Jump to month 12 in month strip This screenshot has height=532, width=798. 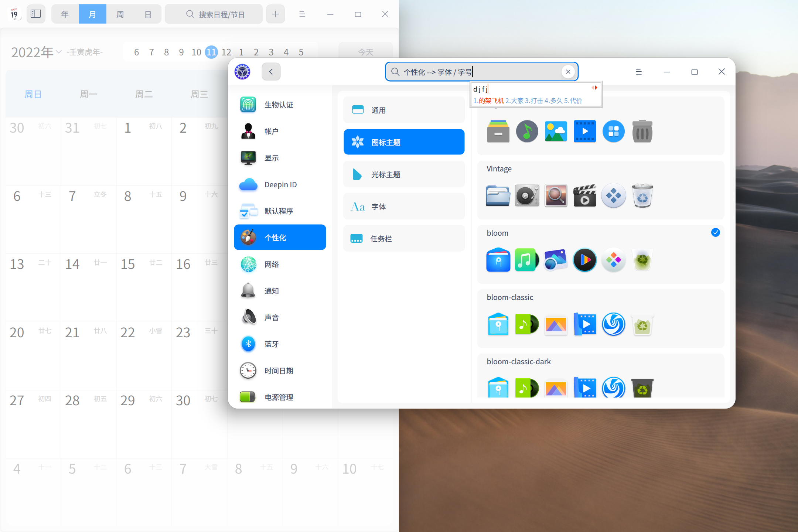point(226,52)
